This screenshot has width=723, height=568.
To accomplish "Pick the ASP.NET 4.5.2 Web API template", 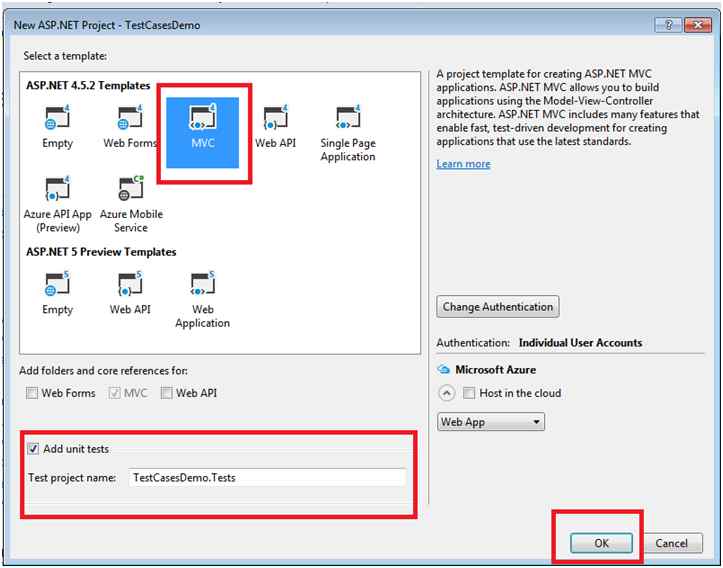I will (275, 127).
